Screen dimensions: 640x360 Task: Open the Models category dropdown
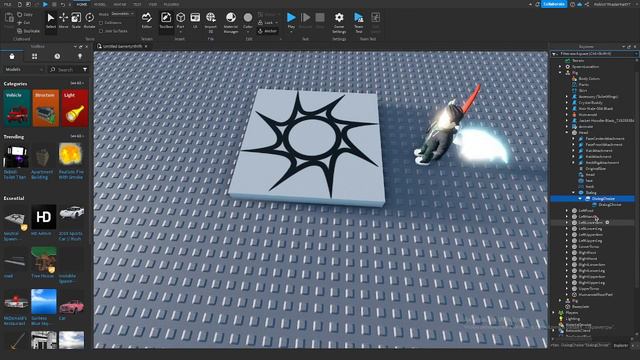[24, 69]
